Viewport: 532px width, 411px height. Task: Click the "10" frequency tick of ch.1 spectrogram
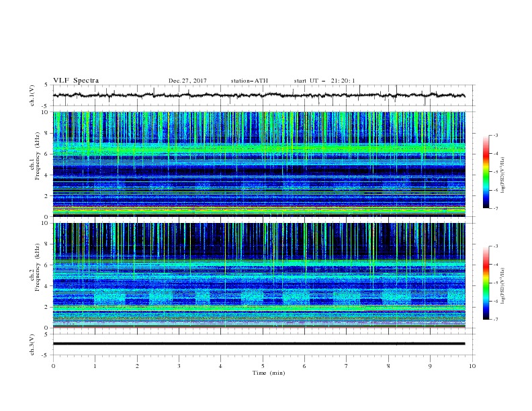[46, 112]
